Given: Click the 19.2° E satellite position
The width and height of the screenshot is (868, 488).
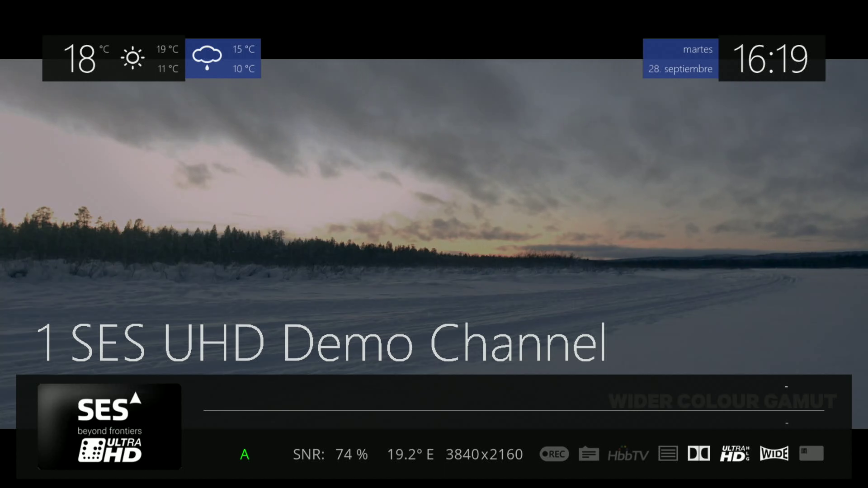Looking at the screenshot, I should tap(410, 454).
